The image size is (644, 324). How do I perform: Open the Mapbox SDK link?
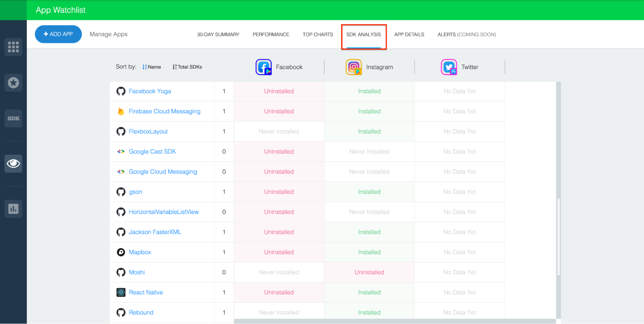(140, 252)
